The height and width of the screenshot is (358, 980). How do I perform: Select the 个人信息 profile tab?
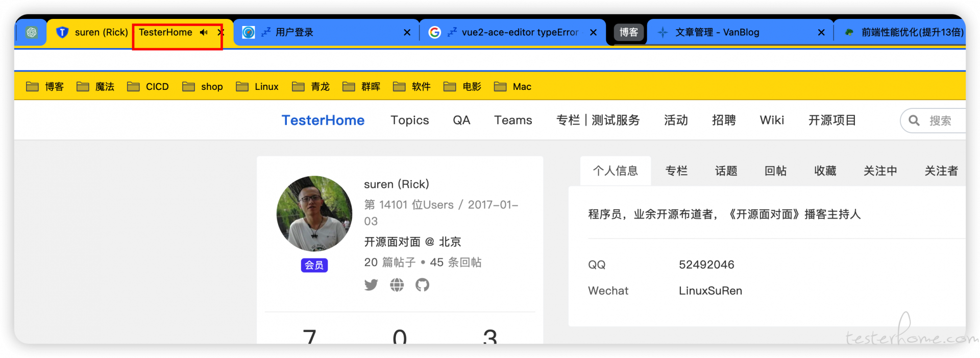click(616, 171)
